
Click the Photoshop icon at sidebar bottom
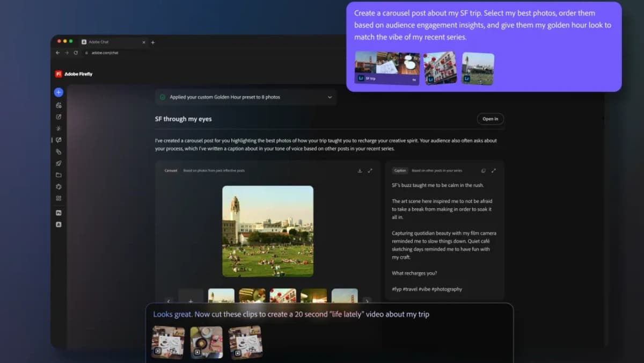pyautogui.click(x=58, y=213)
